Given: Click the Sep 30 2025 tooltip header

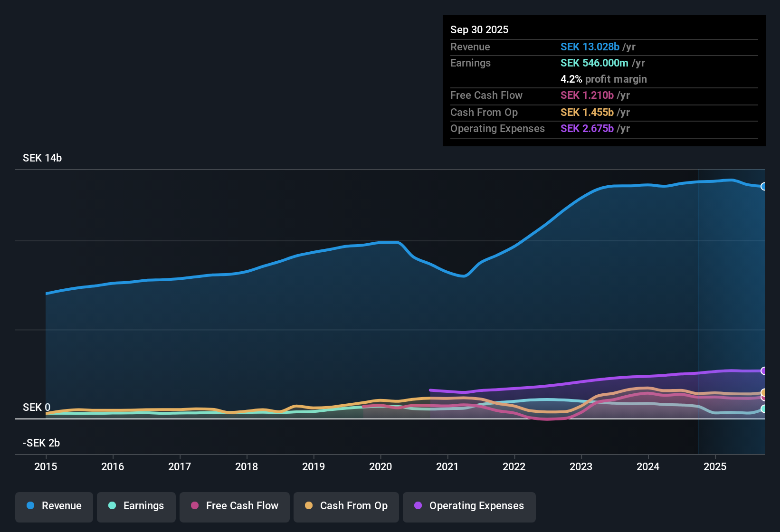Looking at the screenshot, I should point(479,29).
